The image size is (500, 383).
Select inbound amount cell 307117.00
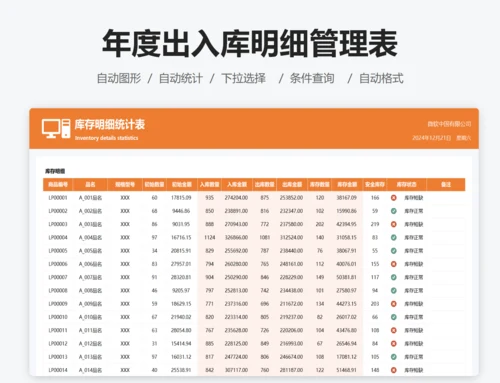[236, 370]
